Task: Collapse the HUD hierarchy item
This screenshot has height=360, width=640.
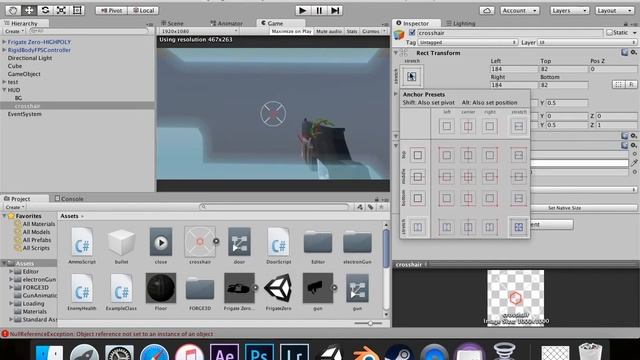Action: [x=4, y=90]
